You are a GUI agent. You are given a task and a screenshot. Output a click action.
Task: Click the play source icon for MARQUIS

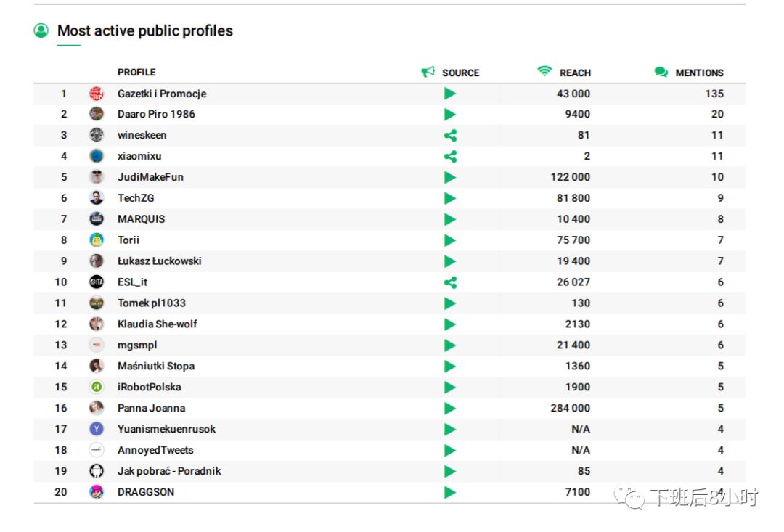[x=450, y=219]
